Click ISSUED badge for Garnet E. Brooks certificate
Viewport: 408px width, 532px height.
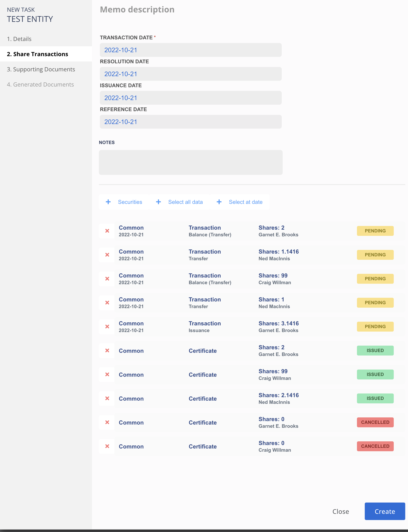(x=375, y=350)
